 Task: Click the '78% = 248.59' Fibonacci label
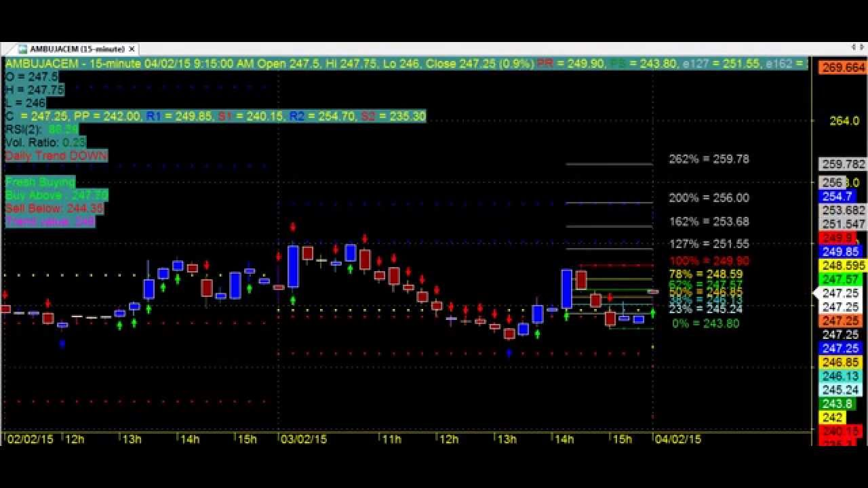[705, 274]
